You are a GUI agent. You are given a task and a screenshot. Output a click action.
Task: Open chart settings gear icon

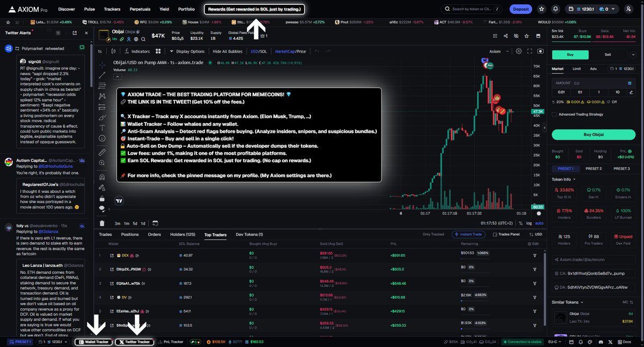pyautogui.click(x=518, y=52)
